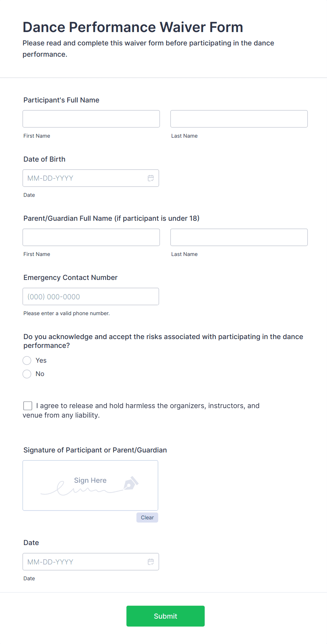Select the Yes radio button for risk acknowledgment
The height and width of the screenshot is (644, 327).
point(27,360)
